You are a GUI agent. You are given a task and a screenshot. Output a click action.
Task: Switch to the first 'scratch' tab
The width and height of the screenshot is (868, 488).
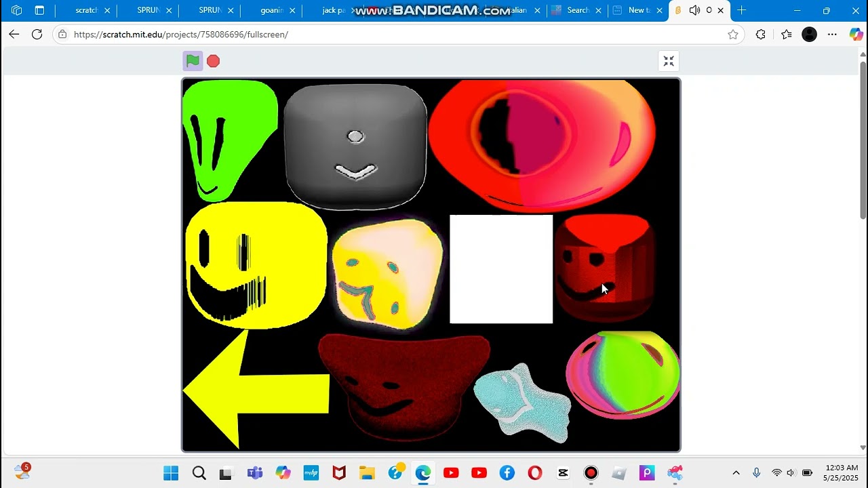point(86,10)
